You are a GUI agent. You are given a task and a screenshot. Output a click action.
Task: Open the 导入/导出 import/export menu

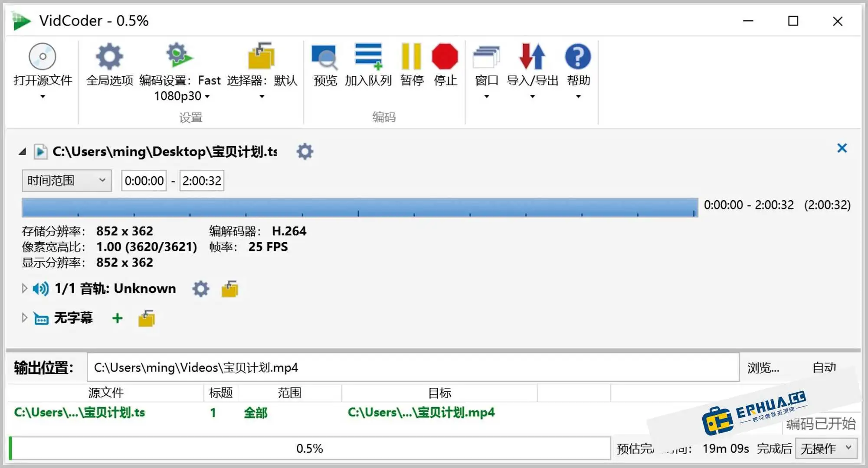[x=532, y=69]
